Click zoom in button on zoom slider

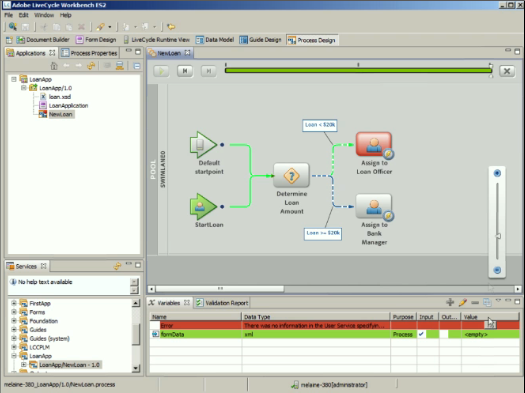(497, 173)
